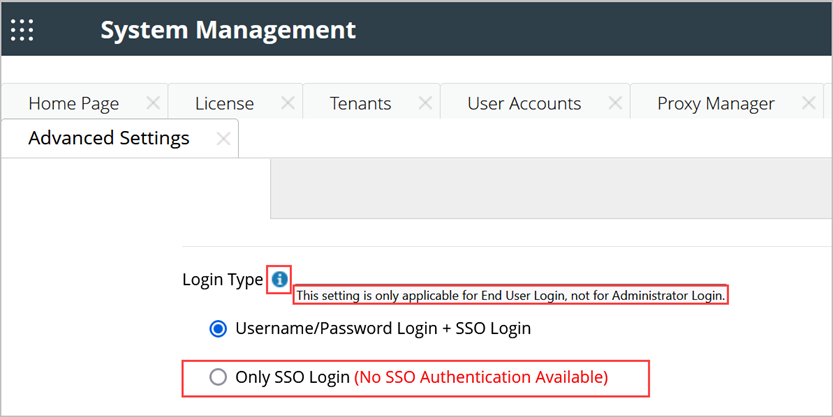This screenshot has height=417, width=833.
Task: Select the Advanced Settings tab
Action: tap(108, 138)
